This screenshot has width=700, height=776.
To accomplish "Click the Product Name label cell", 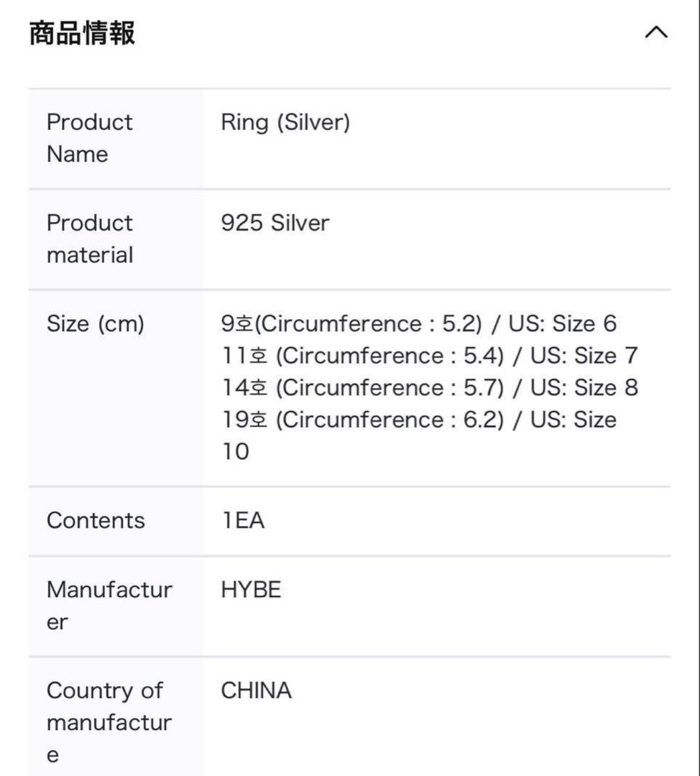I will pyautogui.click(x=90, y=138).
